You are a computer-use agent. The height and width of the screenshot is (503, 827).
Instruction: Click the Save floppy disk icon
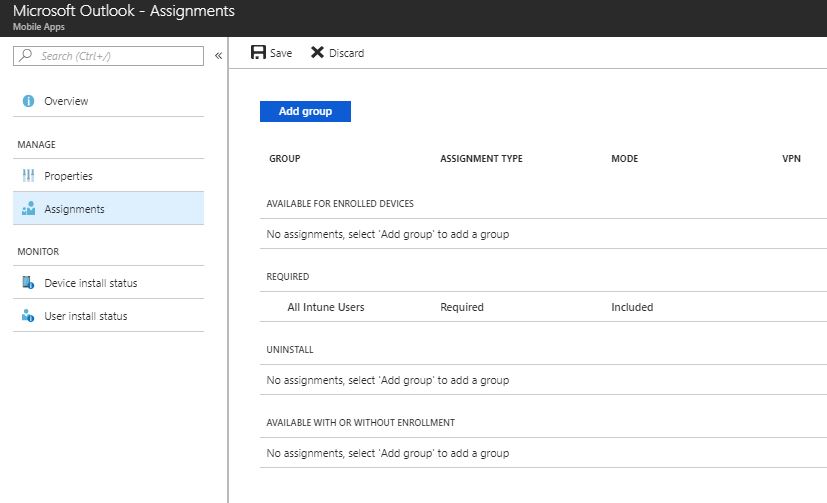(258, 52)
